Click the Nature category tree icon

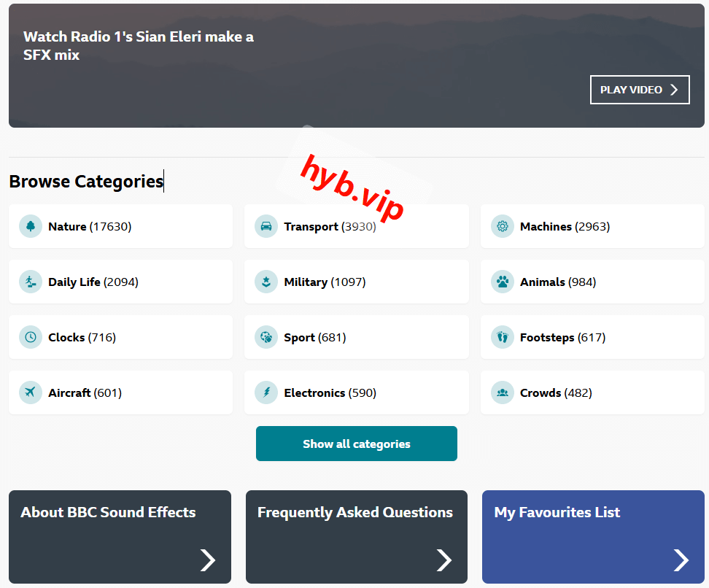point(31,226)
